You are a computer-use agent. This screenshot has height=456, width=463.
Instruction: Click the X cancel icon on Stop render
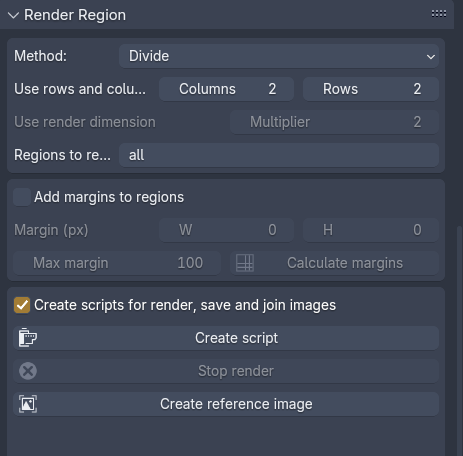tap(28, 371)
